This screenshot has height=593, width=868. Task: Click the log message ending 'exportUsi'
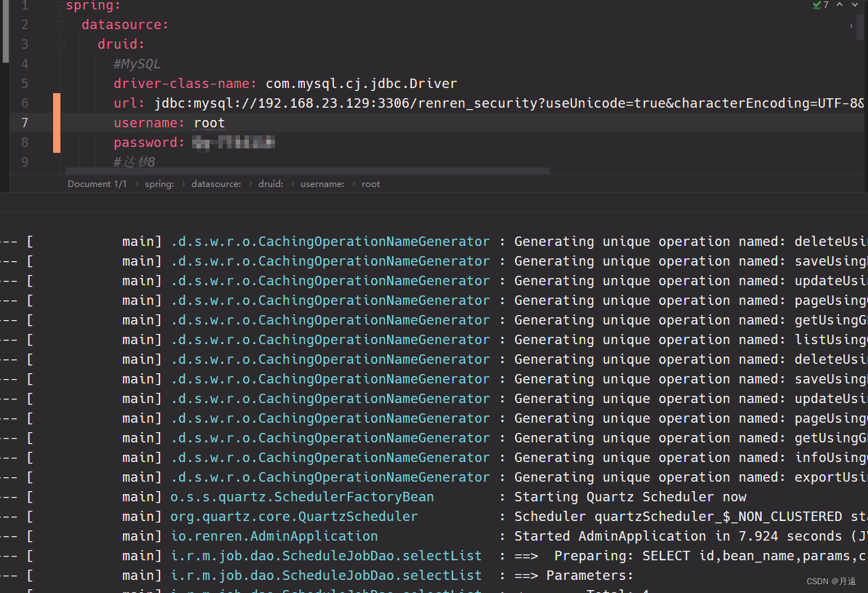[x=691, y=477]
